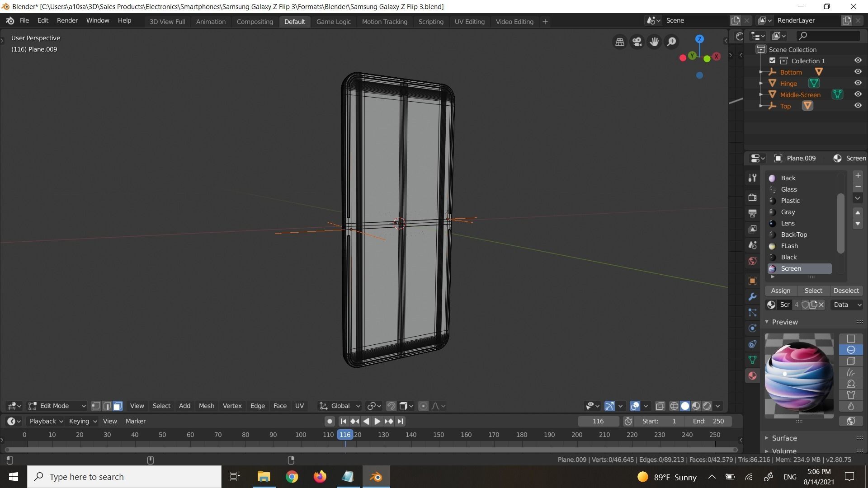The width and height of the screenshot is (868, 488).
Task: Click the X axis on navigation gizmo
Action: pyautogui.click(x=716, y=56)
